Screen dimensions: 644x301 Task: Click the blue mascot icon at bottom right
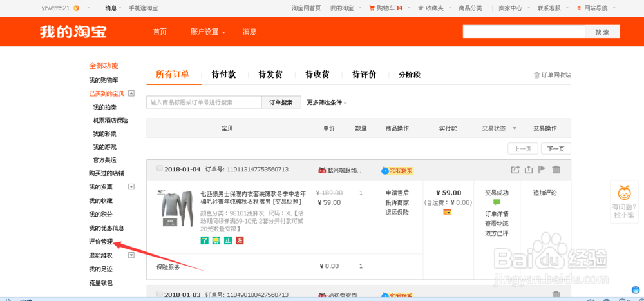(x=636, y=289)
